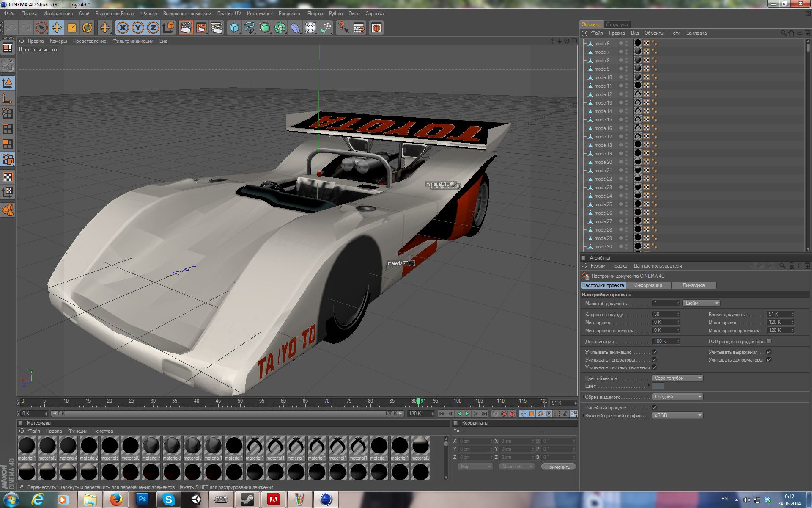
Task: Select the texture mode checkerboard icon
Action: pos(8,177)
